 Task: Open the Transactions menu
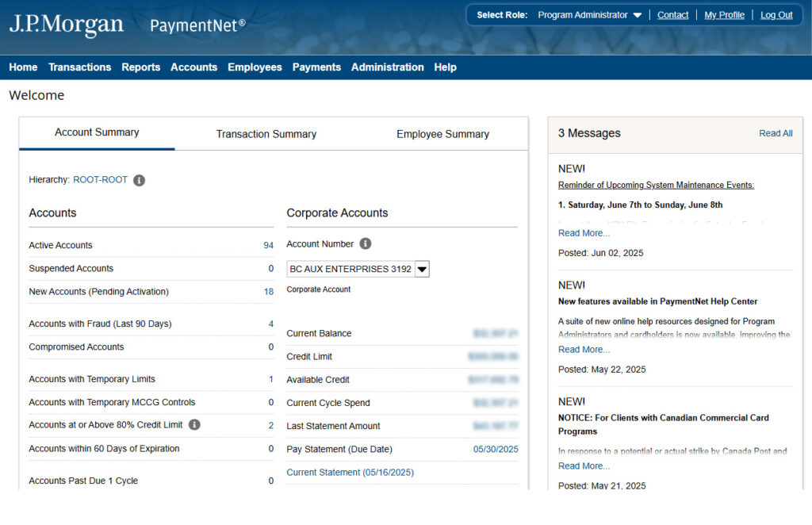pyautogui.click(x=79, y=67)
